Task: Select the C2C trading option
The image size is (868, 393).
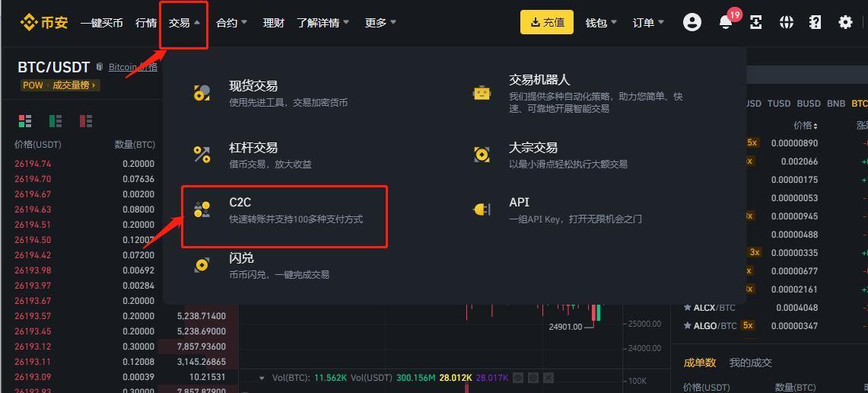Action: pos(285,211)
